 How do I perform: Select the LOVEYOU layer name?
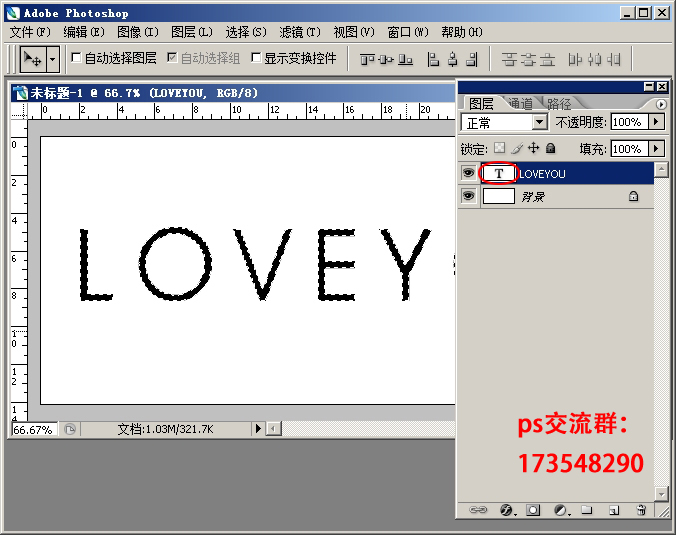[542, 174]
